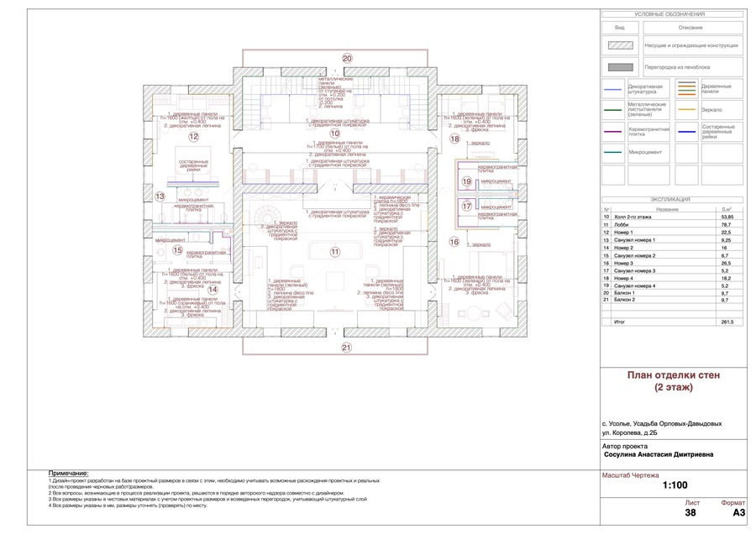This screenshot has width=756, height=534.
Task: Select the circled number 10 hall marker
Action: [x=334, y=133]
